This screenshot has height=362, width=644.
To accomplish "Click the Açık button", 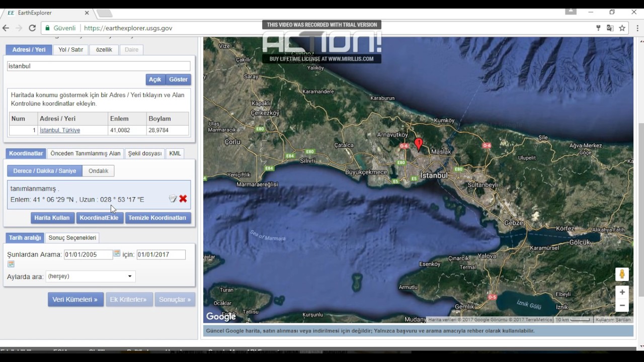I will click(x=155, y=79).
